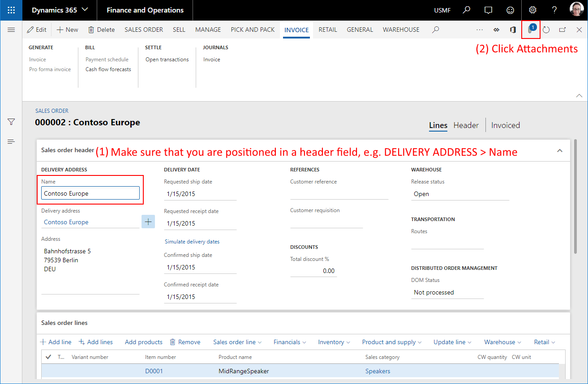The image size is (588, 384).
Task: Collapse the Sales order header section
Action: click(560, 151)
